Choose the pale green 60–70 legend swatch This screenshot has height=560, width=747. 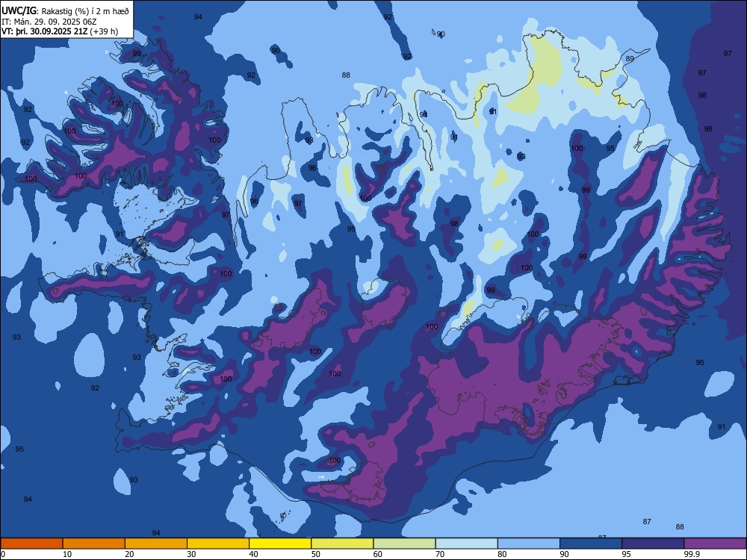(x=404, y=544)
